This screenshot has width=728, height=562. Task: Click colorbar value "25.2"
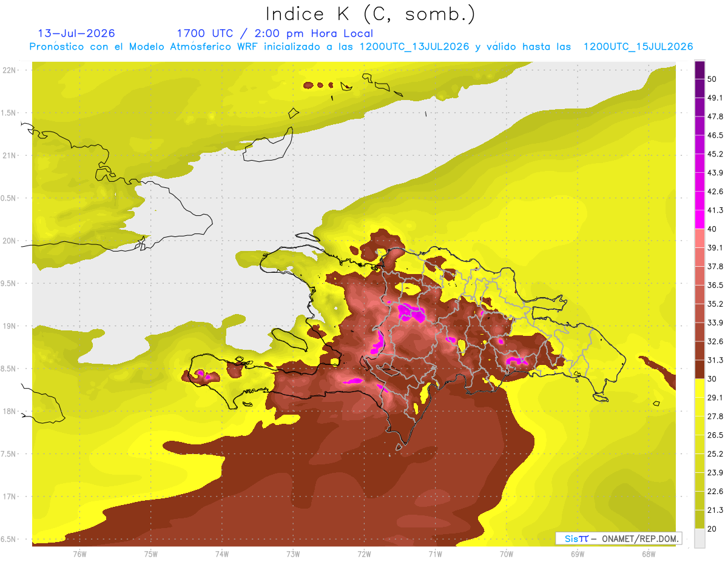[715, 453]
